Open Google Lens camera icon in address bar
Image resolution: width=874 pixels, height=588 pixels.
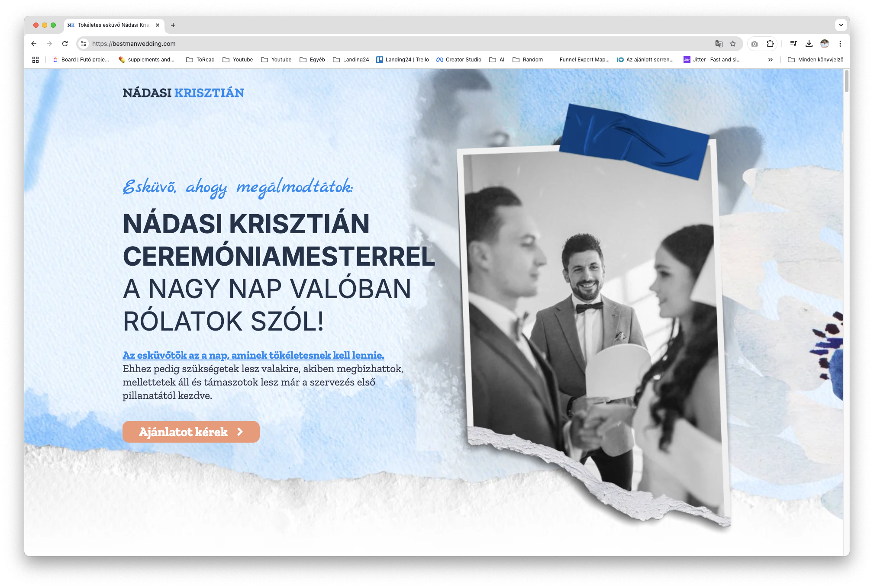[x=754, y=44]
